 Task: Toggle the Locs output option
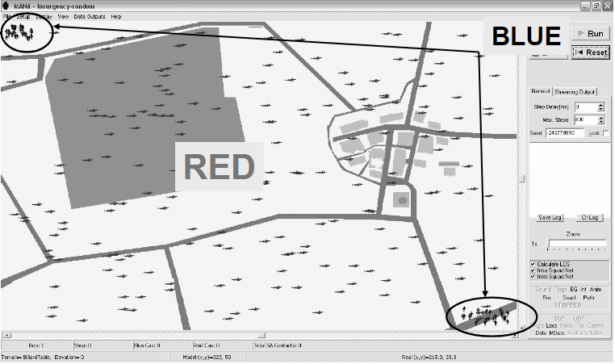coord(551,325)
